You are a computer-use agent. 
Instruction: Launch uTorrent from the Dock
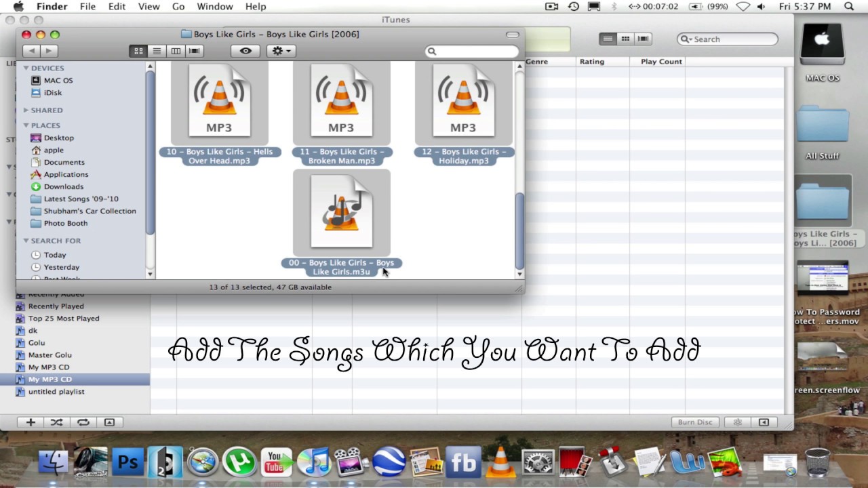coord(239,463)
